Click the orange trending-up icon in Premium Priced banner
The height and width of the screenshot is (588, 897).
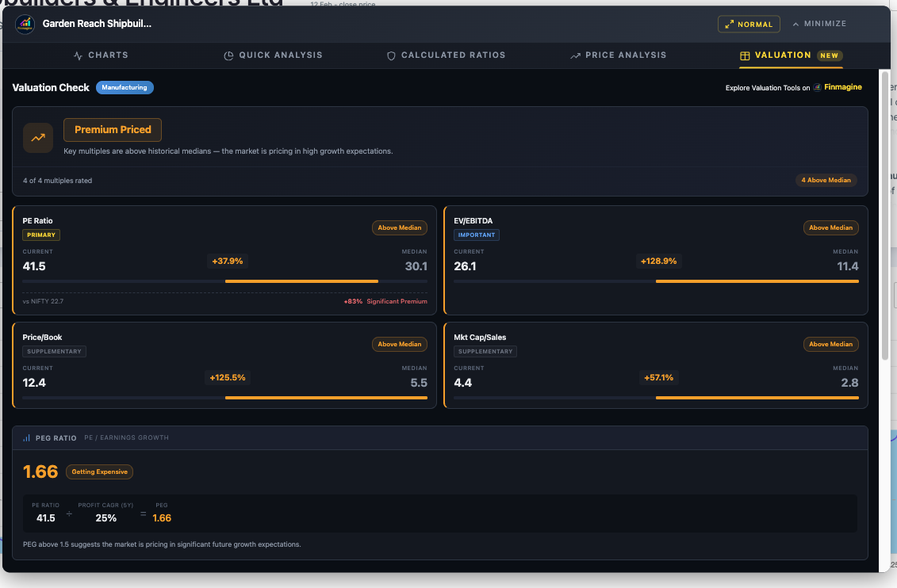pyautogui.click(x=37, y=138)
